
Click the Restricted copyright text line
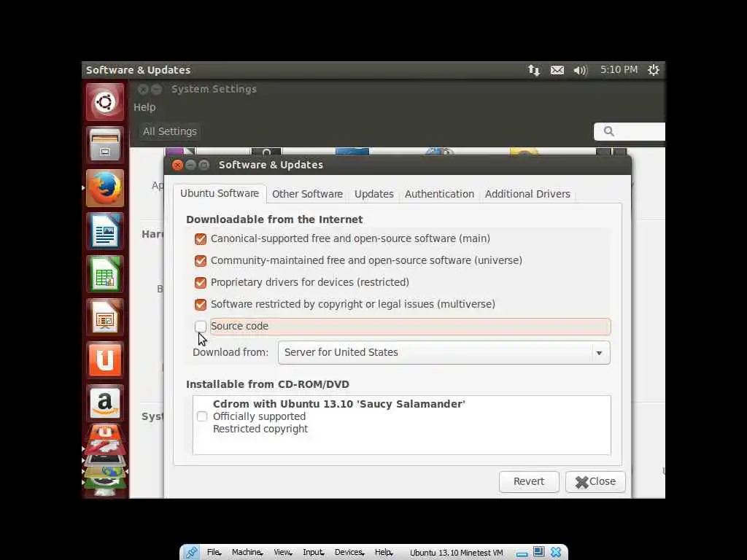point(260,429)
